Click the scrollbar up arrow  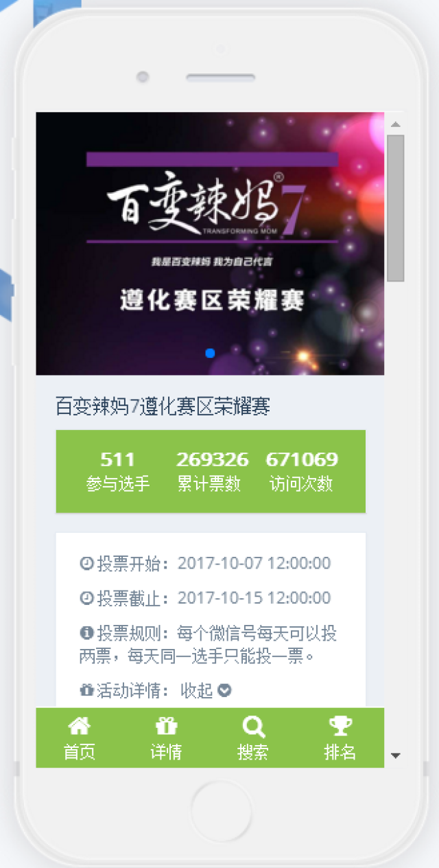pos(395,124)
